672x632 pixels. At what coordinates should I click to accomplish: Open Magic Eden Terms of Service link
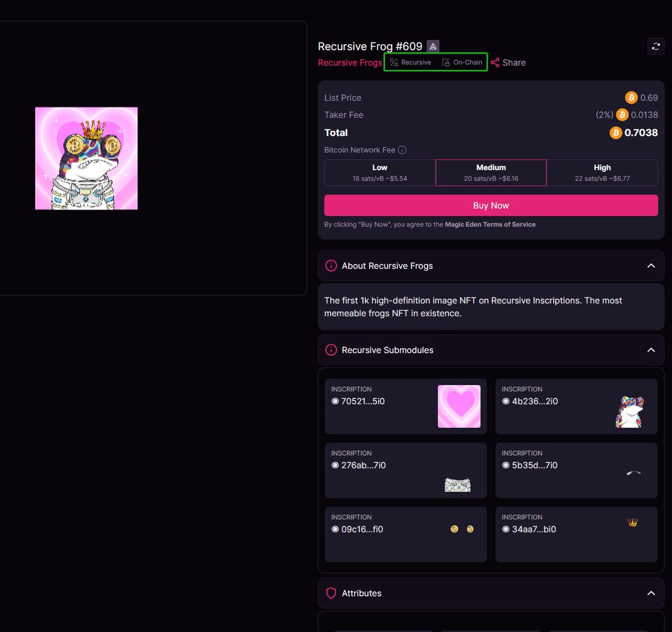tap(490, 224)
